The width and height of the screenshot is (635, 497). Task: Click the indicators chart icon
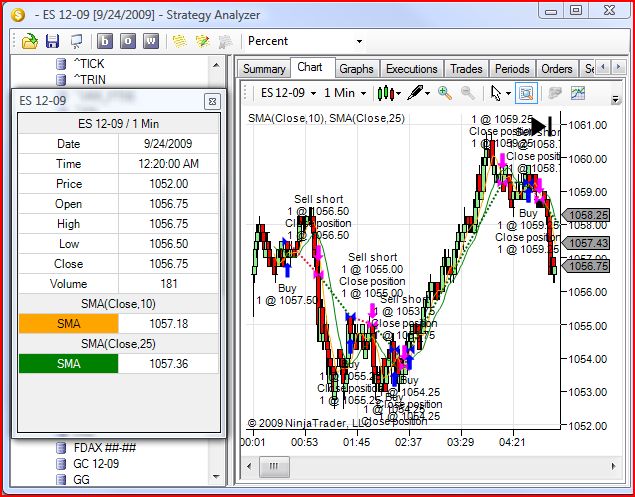(x=578, y=94)
